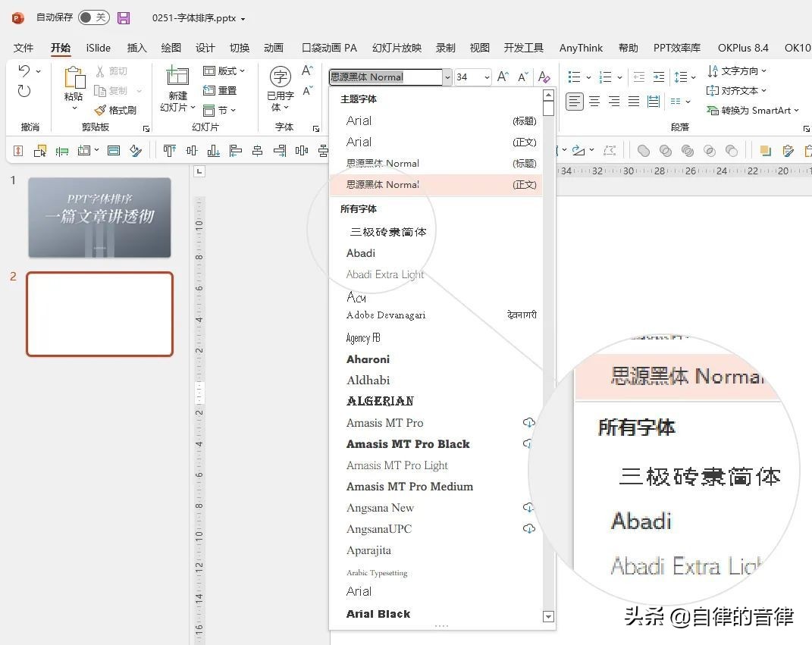
Task: Open the Font group dialog launcher
Action: 316,128
